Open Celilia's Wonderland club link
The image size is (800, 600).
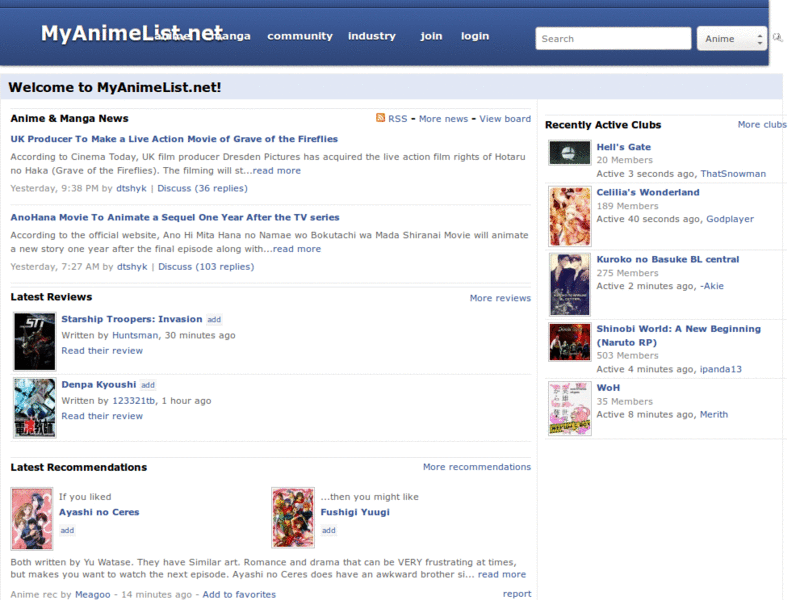[648, 192]
